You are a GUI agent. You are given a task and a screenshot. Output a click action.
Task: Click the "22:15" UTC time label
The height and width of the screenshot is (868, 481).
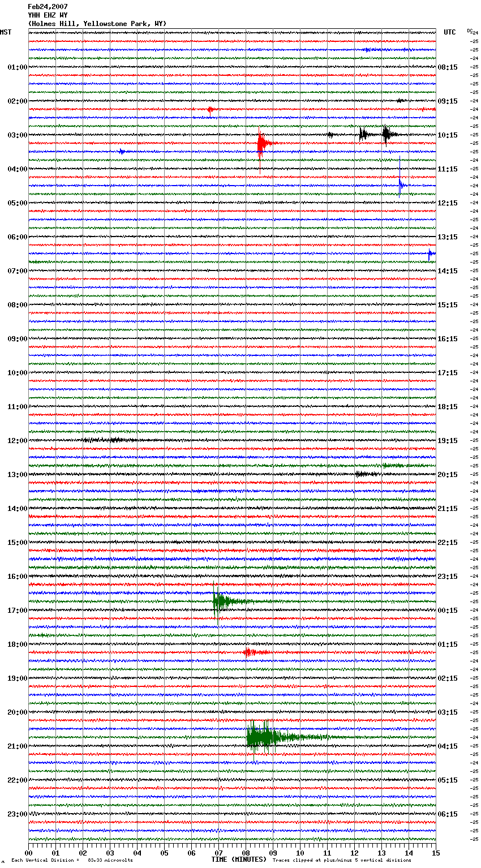[x=448, y=543]
